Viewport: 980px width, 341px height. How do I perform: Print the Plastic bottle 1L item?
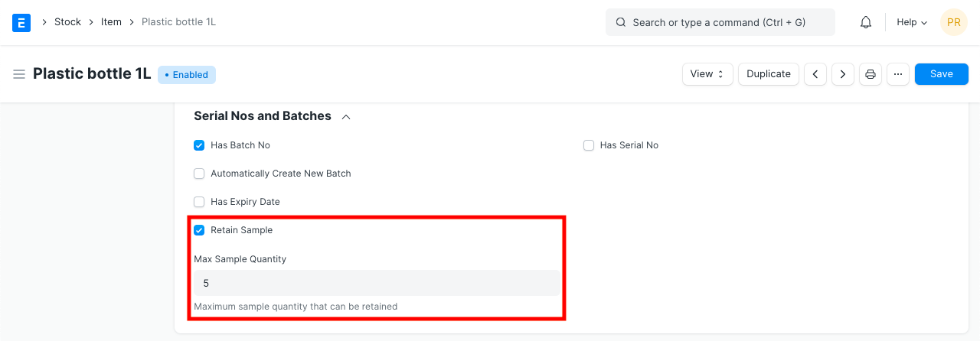pos(871,74)
